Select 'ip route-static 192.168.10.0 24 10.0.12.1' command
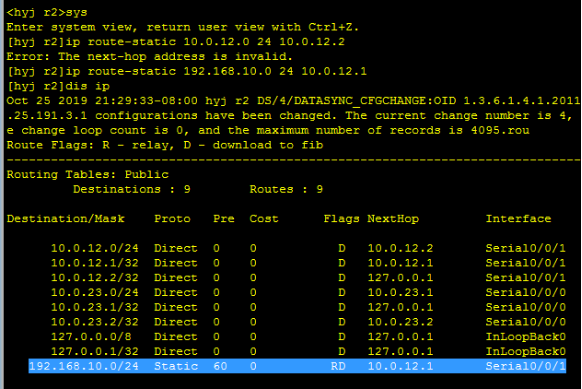The width and height of the screenshot is (582, 389). point(216,71)
